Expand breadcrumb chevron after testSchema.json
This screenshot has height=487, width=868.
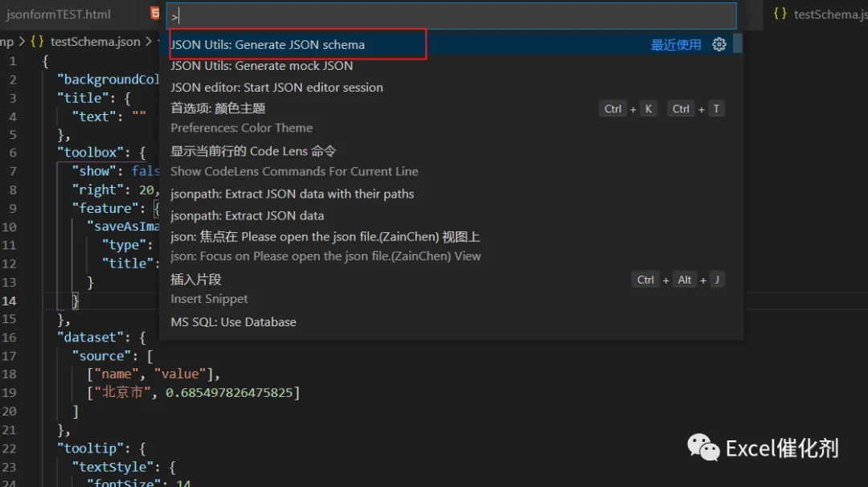pos(149,42)
